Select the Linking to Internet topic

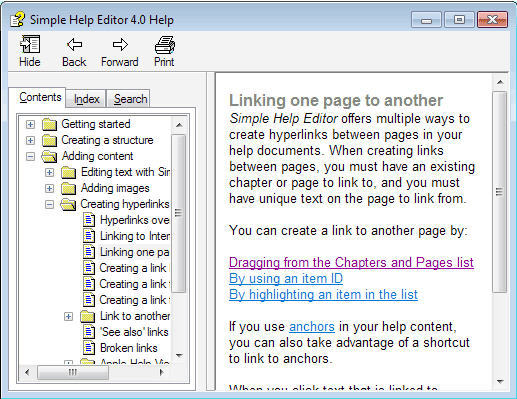135,236
